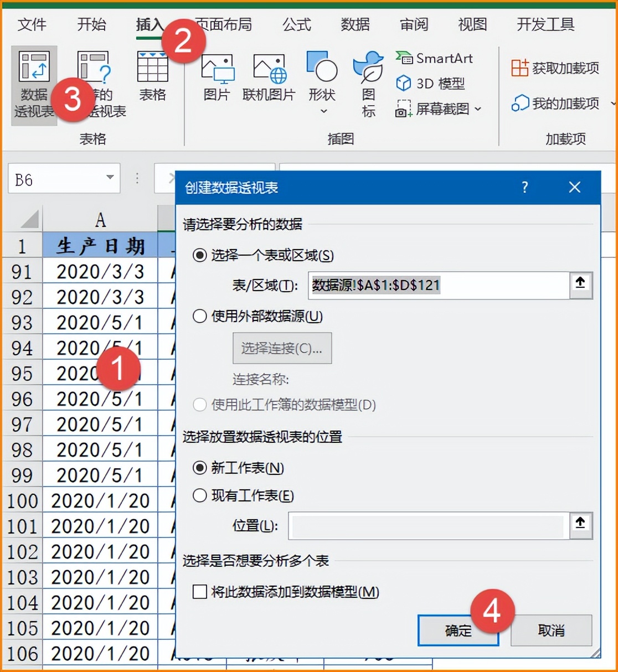Select the 使用外部数据源 radio button
The height and width of the screenshot is (672, 618).
(x=199, y=316)
